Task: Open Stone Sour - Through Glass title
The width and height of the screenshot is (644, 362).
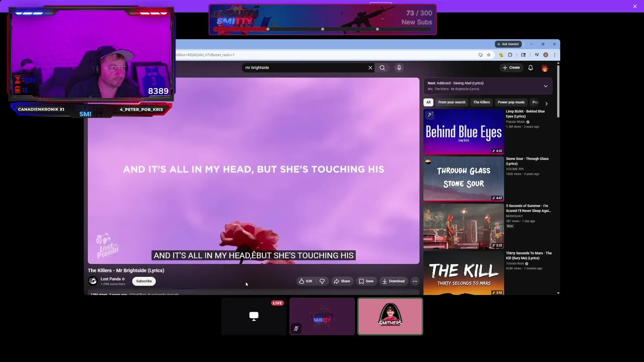Action: click(x=527, y=161)
